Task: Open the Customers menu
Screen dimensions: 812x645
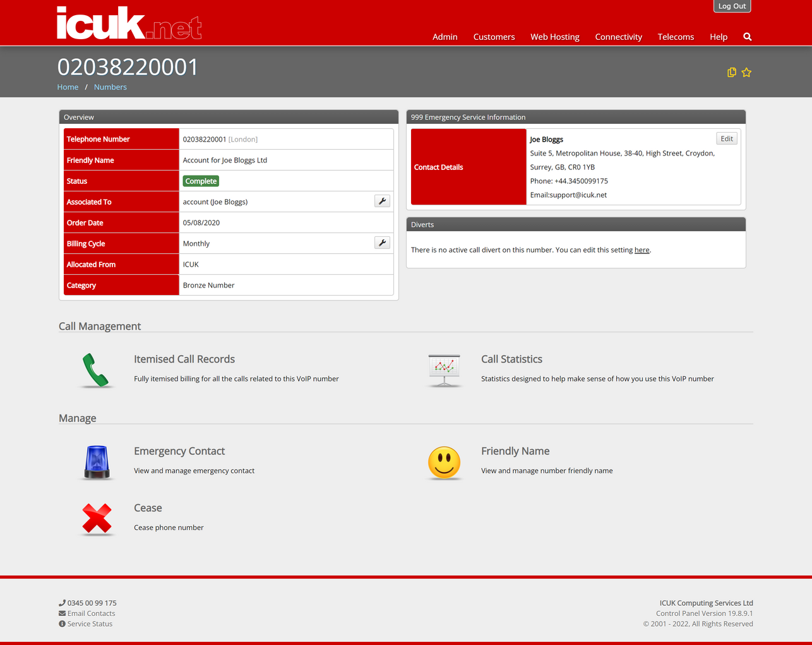Action: pos(494,37)
